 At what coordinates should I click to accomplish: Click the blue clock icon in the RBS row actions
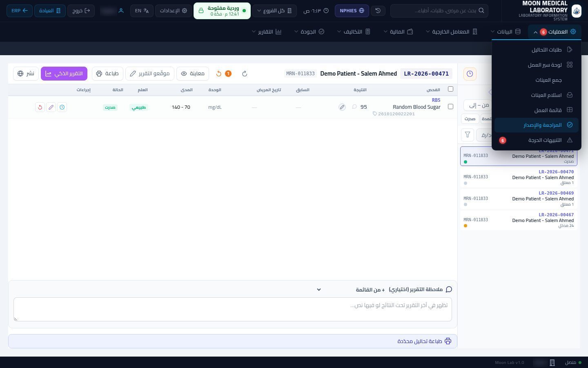tap(62, 107)
